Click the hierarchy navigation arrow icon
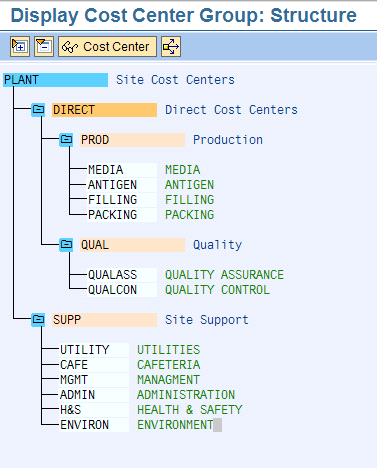 [171, 47]
